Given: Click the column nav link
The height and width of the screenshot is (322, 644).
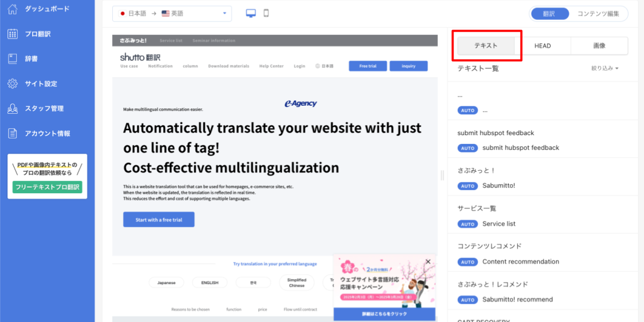Looking at the screenshot, I should 191,66.
